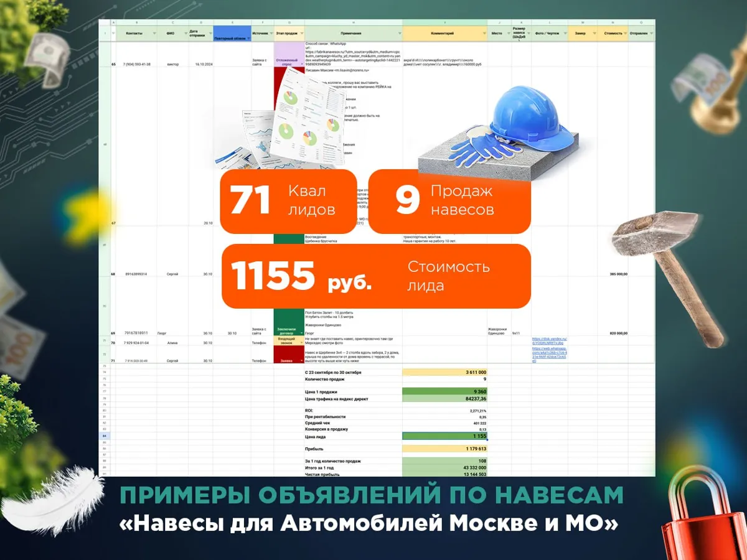Image resolution: width=747 pixels, height=560 pixels.
Task: Click net profit cell 13 144 503
Action: click(445, 474)
